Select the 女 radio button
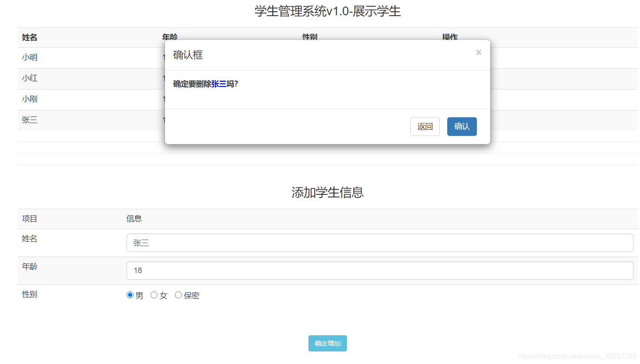 154,295
